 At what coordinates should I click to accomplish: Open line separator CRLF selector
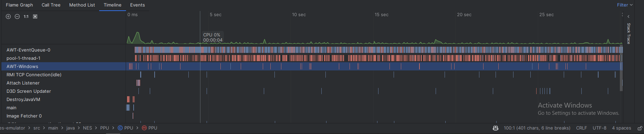click(x=582, y=128)
